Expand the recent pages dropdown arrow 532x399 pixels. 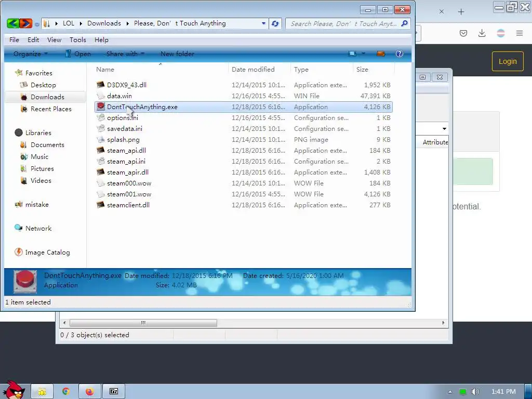(x=37, y=24)
